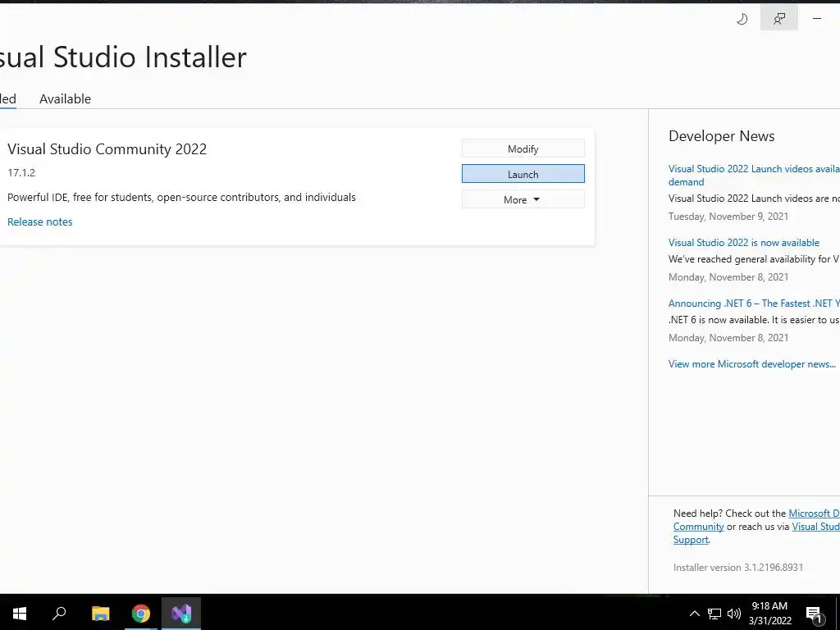Open the taskbar clock showing 9:18 AM
840x630 pixels.
pos(769,614)
